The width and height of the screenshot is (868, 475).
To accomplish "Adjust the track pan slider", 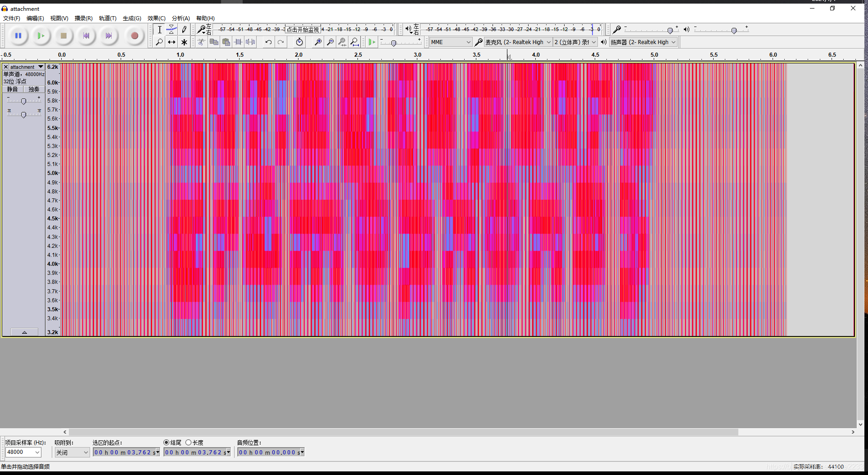I will (x=23, y=114).
